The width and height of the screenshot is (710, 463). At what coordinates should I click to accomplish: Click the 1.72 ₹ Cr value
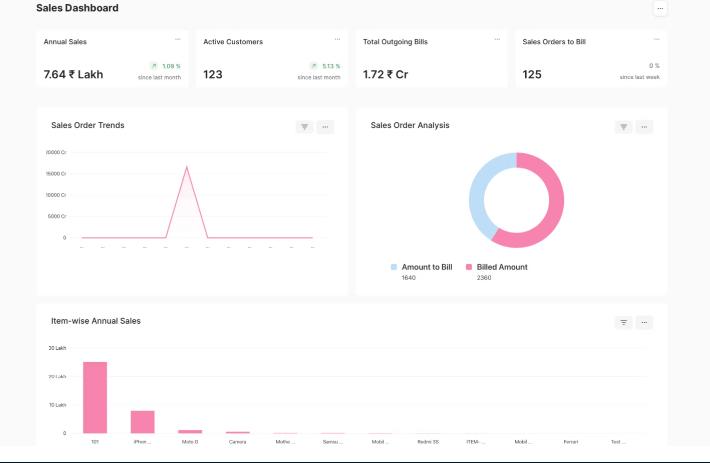(385, 74)
